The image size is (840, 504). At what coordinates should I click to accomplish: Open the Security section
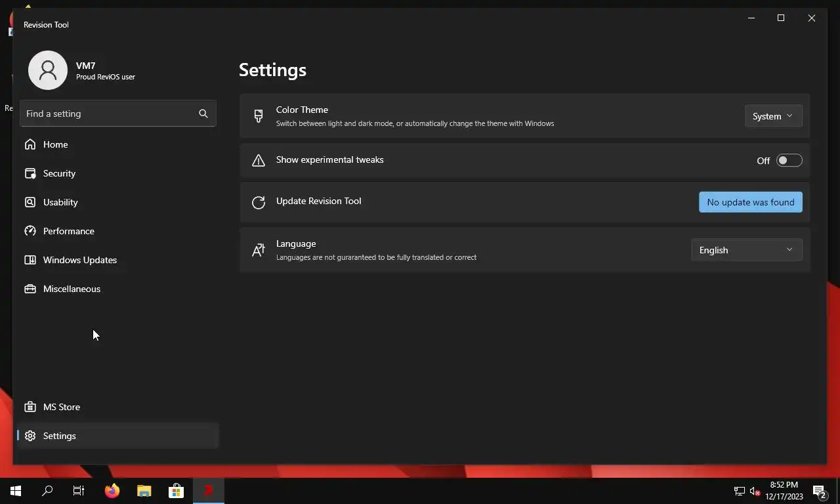(x=60, y=173)
